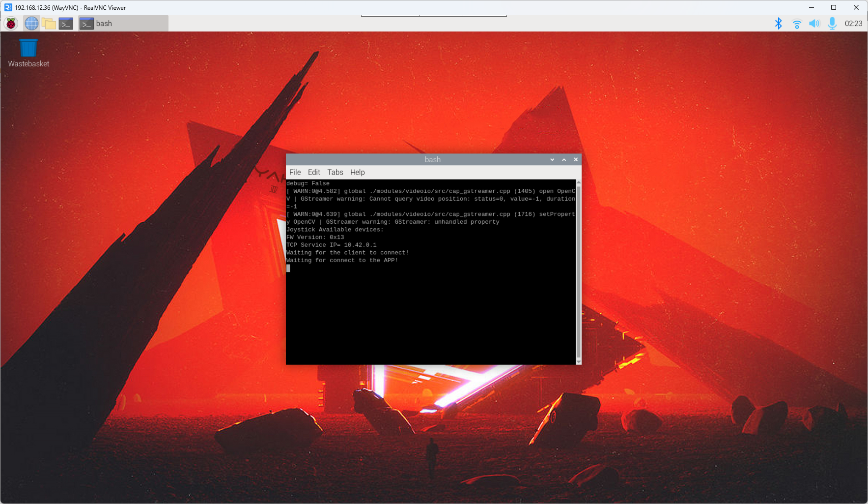Open the Raspberry Pi applications menu
This screenshot has height=504, width=868.
(x=10, y=23)
